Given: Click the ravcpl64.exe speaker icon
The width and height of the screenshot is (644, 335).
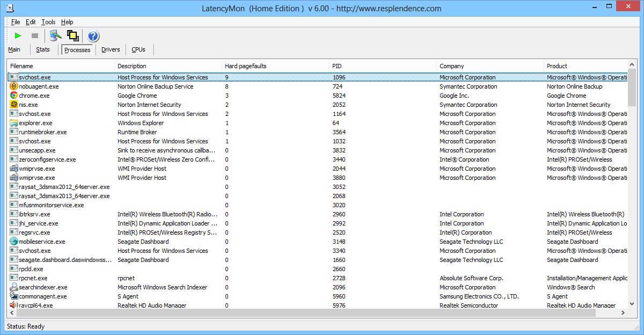Looking at the screenshot, I should tap(14, 305).
